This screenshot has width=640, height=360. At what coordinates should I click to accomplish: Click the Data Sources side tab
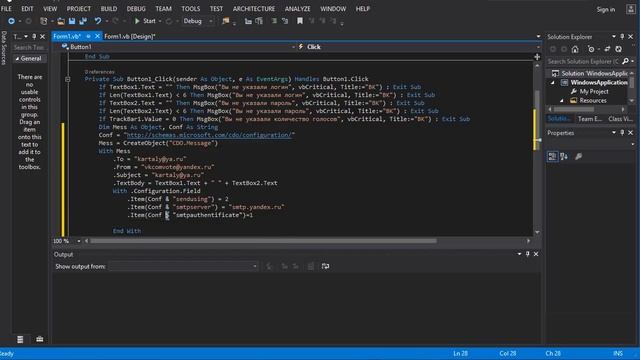[x=4, y=48]
